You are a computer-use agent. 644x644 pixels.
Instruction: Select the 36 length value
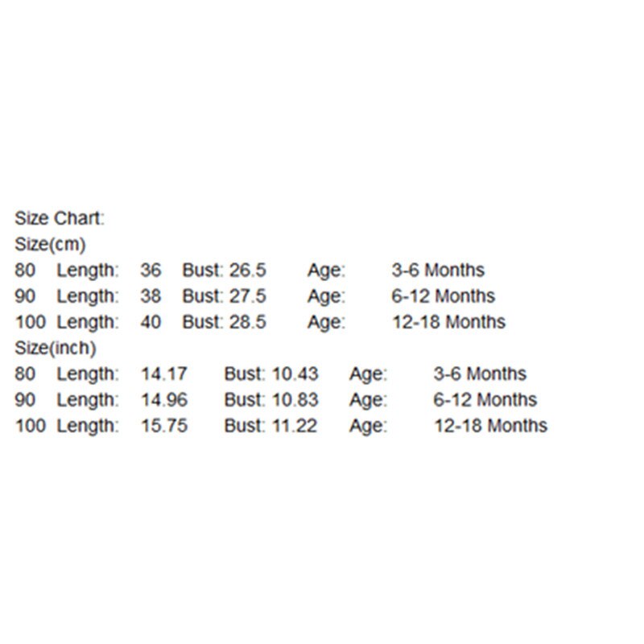[151, 270]
